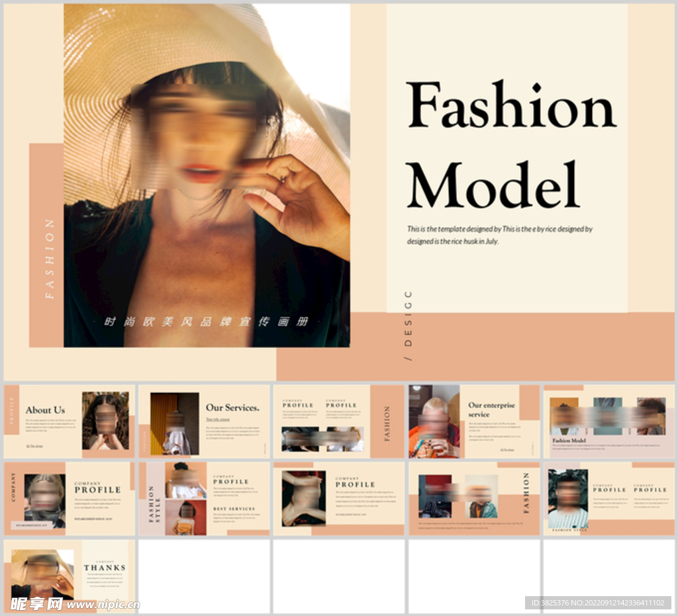Image resolution: width=678 pixels, height=616 pixels.
Task: Click the large "Fashion Model" title text
Action: [x=512, y=145]
